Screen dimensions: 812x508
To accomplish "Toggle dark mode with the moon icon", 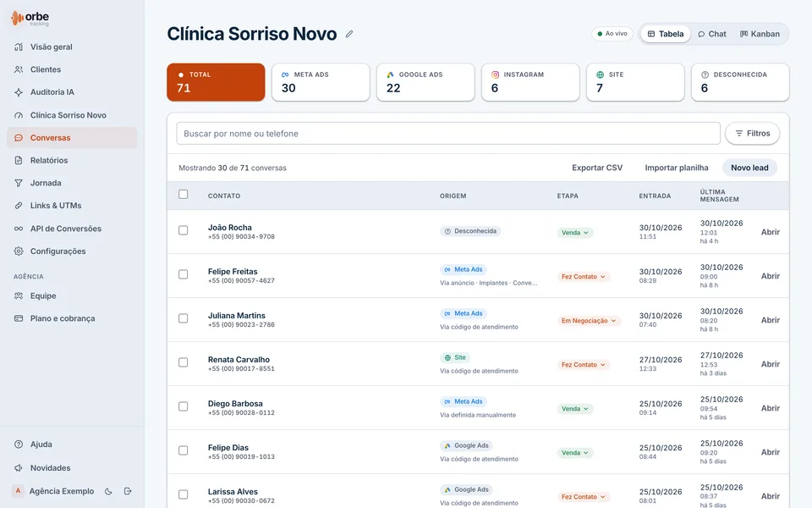I will (108, 491).
